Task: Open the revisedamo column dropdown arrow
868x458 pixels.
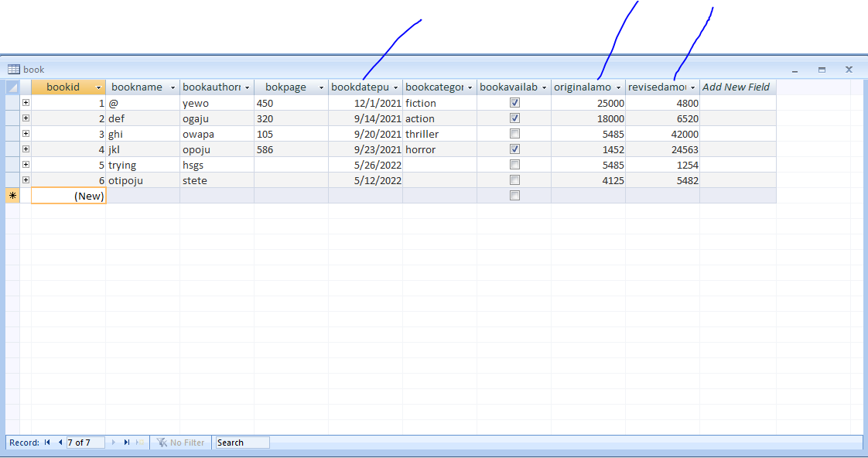Action: tap(692, 87)
